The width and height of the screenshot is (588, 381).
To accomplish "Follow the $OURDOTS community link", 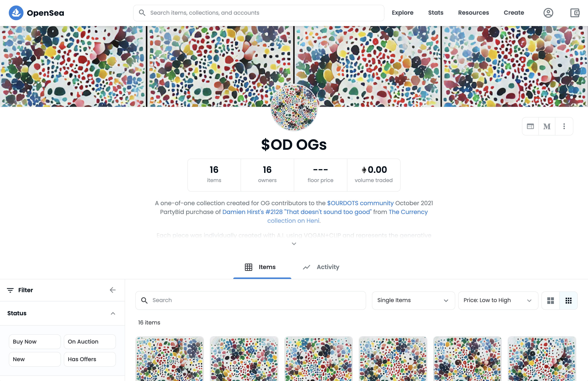I will (360, 203).
